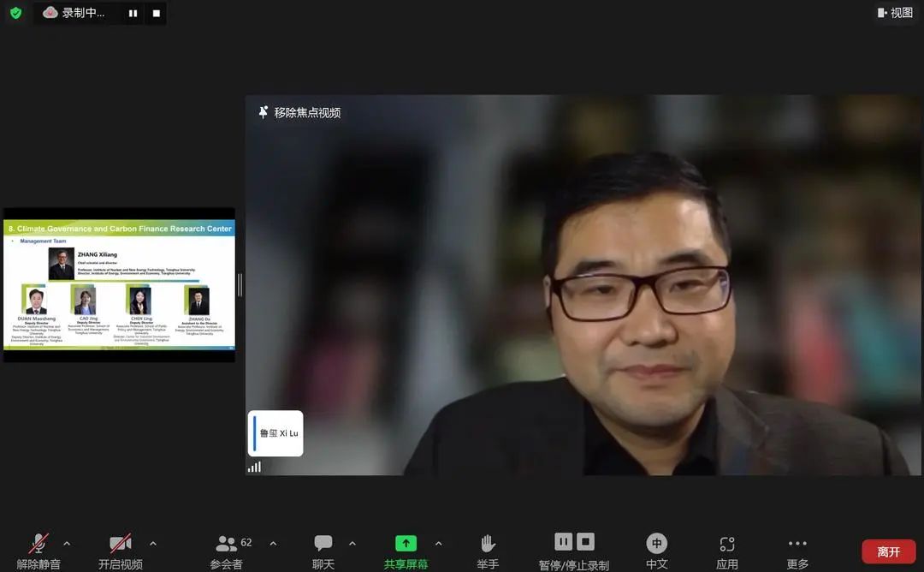
Task: Remove the spotlight pin on the video
Action: [299, 112]
